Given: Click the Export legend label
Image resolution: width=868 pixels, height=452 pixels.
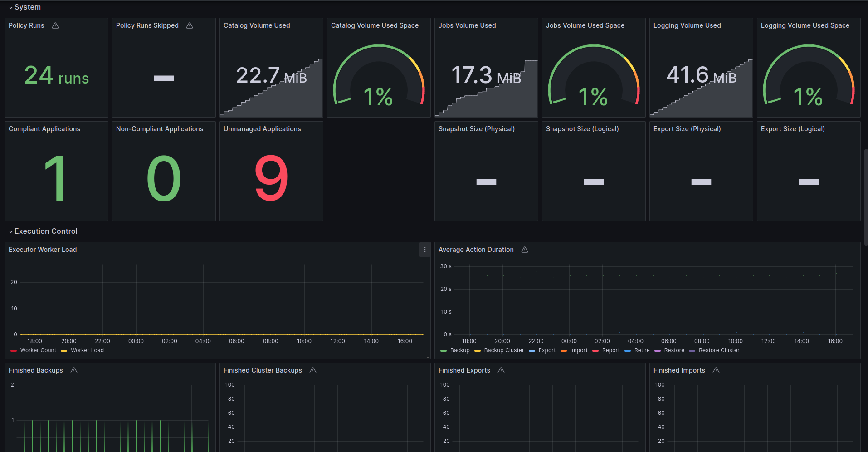Looking at the screenshot, I should pyautogui.click(x=547, y=350).
